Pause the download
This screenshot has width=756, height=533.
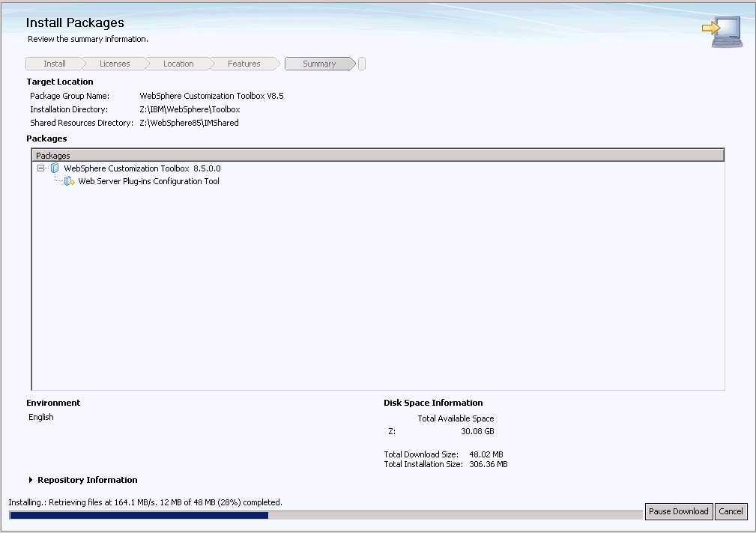(678, 511)
